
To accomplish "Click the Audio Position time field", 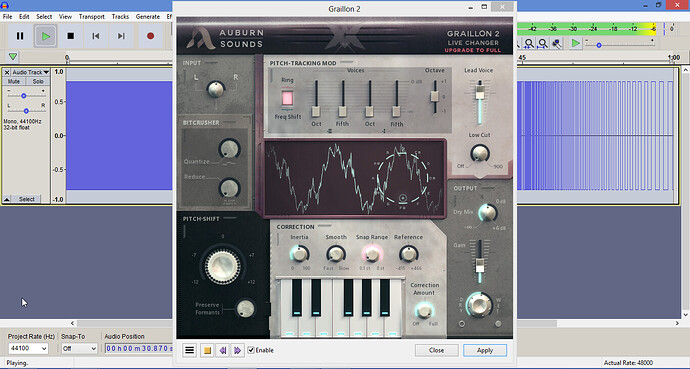I will (x=138, y=348).
